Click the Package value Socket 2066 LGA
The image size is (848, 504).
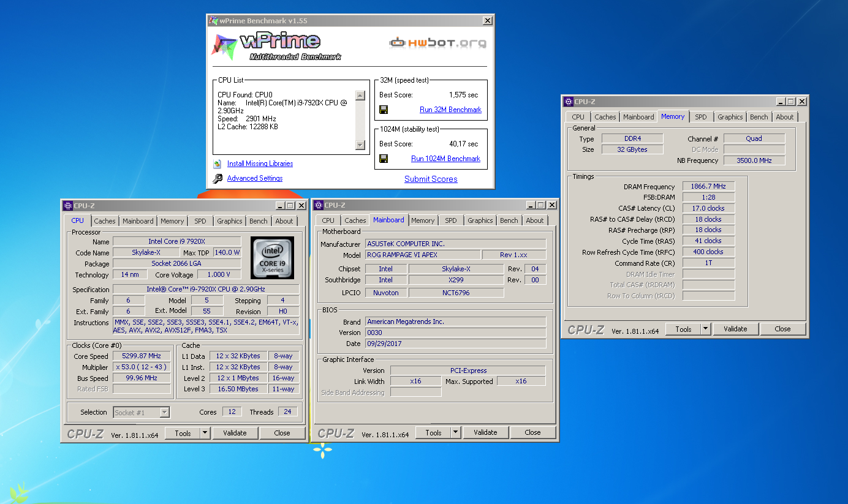[x=177, y=263]
